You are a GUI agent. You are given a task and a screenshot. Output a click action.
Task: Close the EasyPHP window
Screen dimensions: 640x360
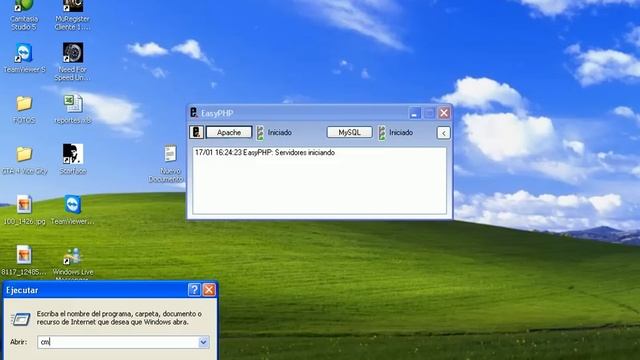pyautogui.click(x=444, y=113)
